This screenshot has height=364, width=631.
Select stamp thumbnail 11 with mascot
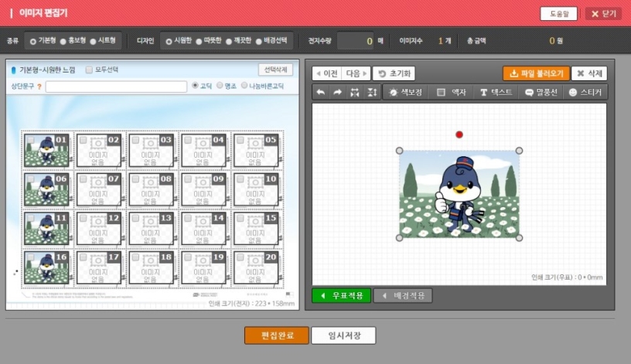tap(46, 229)
